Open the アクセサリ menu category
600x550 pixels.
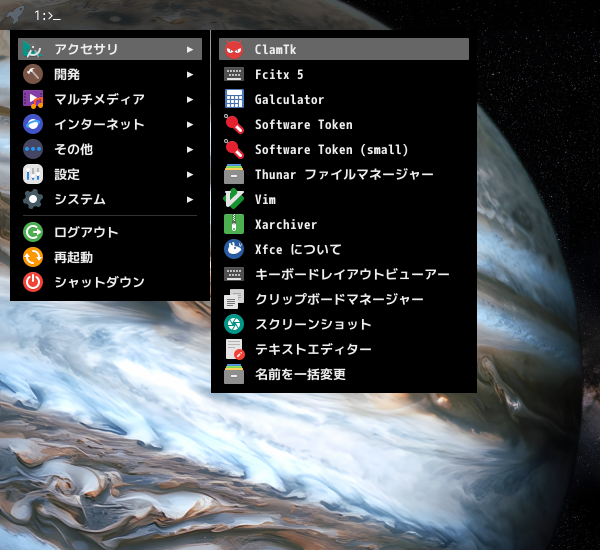[110, 49]
